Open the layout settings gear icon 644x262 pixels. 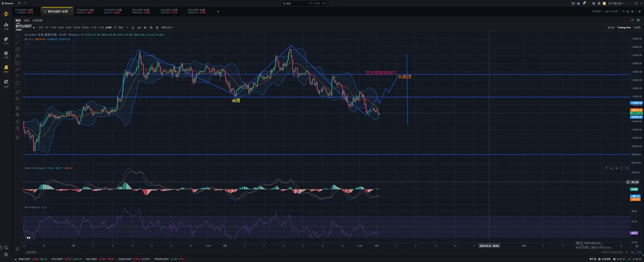[632, 11]
